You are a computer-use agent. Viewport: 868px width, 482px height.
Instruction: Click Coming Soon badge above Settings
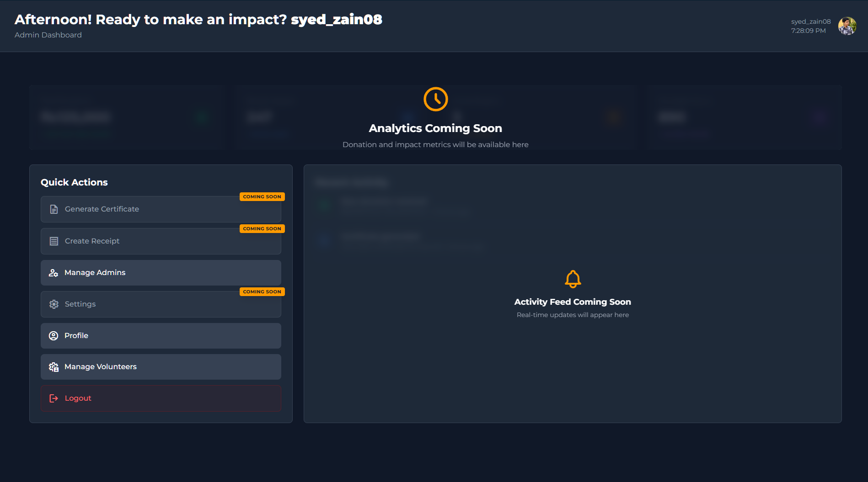262,291
